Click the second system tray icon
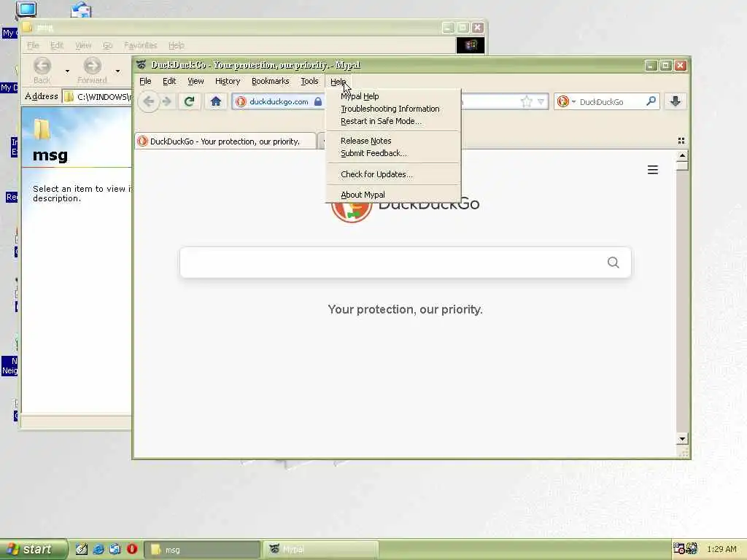This screenshot has width=747, height=560. point(692,548)
